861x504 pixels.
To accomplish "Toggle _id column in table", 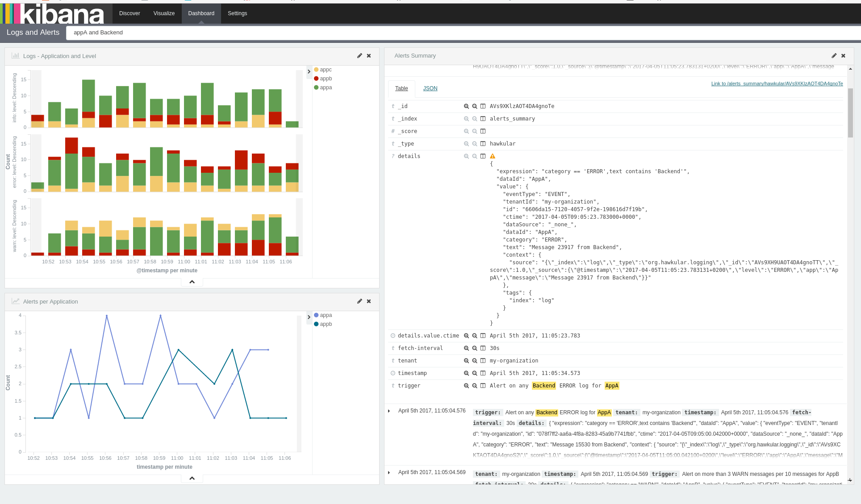I will tap(483, 106).
